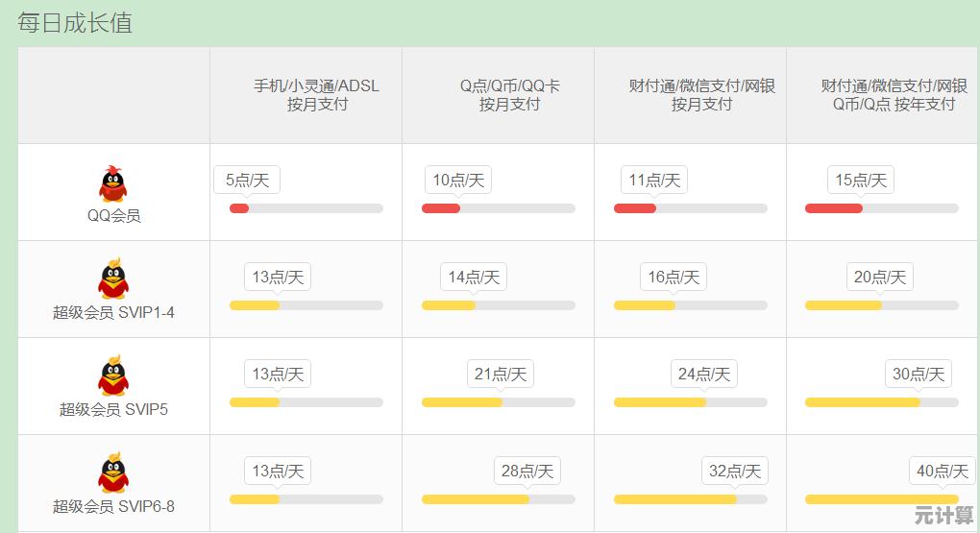Click the 超级会员 SVIP5 penguin icon
The image size is (980, 533).
click(113, 376)
